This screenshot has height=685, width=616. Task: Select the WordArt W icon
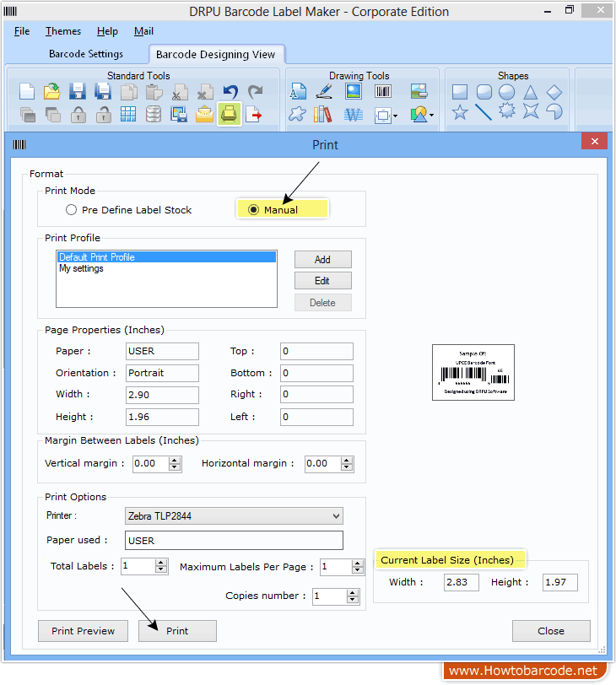click(353, 115)
